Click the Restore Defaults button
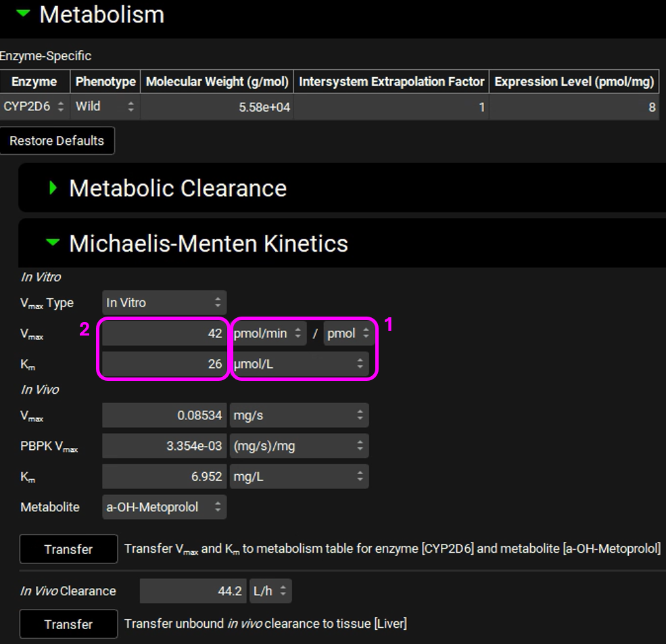 pyautogui.click(x=57, y=141)
